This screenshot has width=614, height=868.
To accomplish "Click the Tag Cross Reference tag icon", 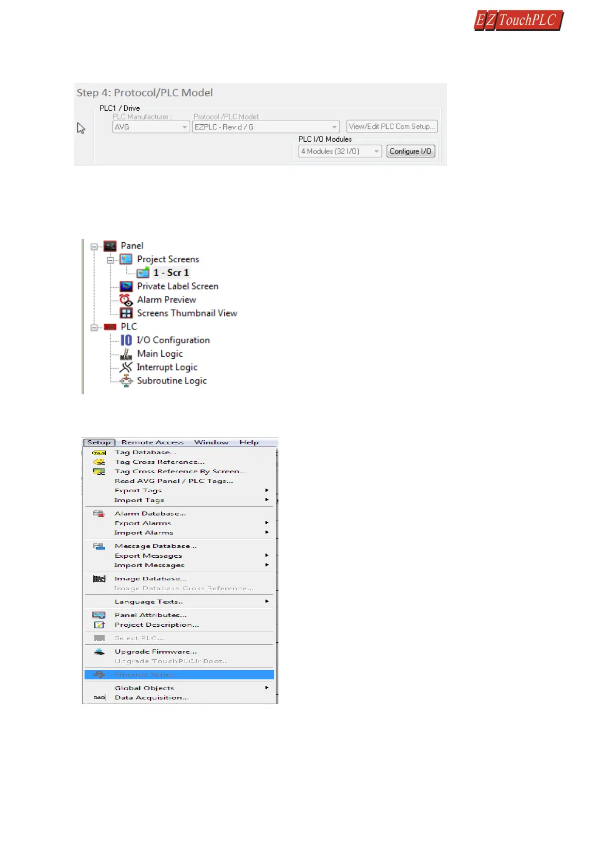I will (x=99, y=462).
